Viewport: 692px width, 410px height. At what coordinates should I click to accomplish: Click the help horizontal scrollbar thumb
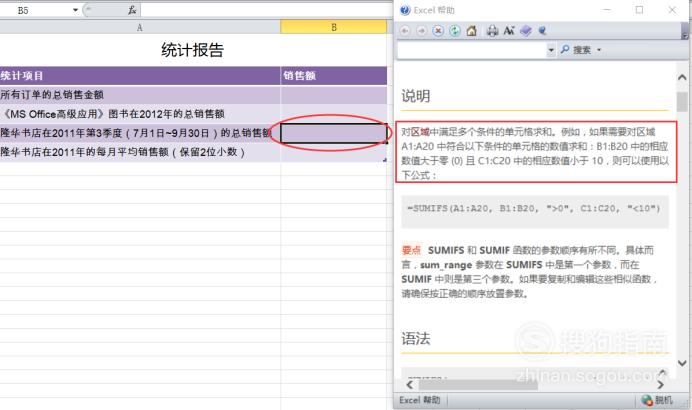[478, 385]
